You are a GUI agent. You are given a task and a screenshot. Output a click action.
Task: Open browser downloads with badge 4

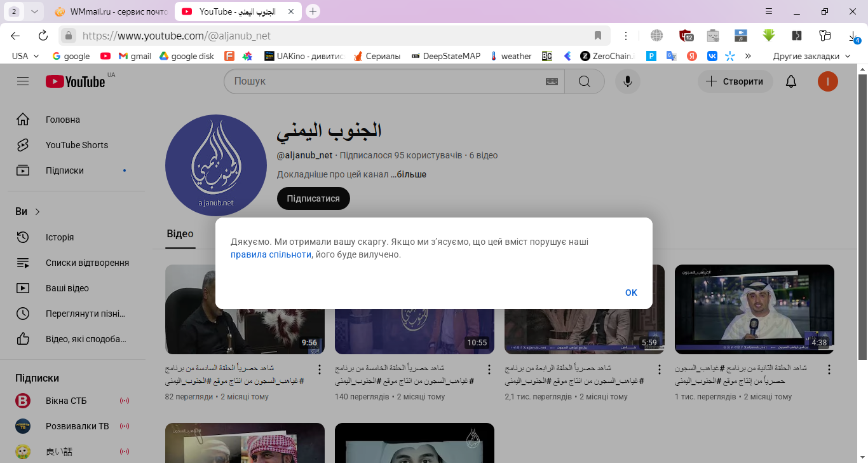point(855,36)
